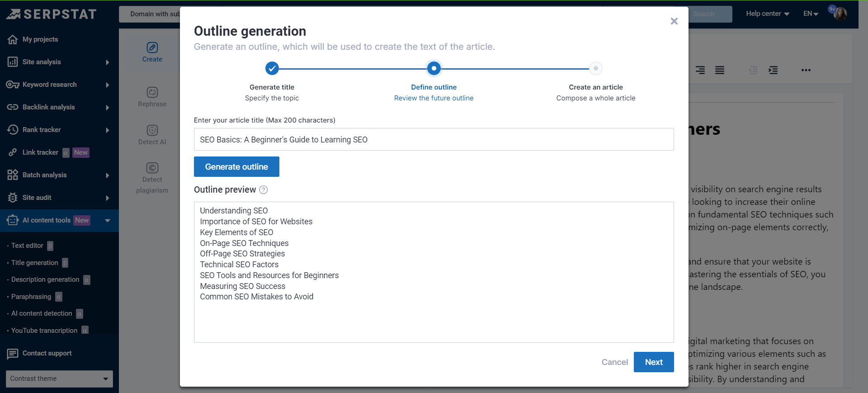868x393 pixels.
Task: Click 'Importance of SEO for Websites' line
Action: (x=256, y=222)
